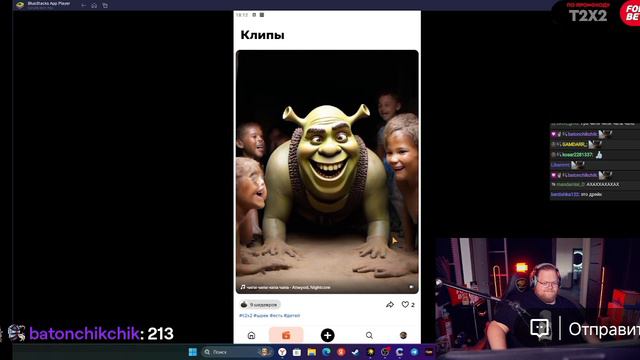Image resolution: width=640 pixels, height=360 pixels.
Task: Open the Home tab in the bottom navigation
Action: (251, 336)
